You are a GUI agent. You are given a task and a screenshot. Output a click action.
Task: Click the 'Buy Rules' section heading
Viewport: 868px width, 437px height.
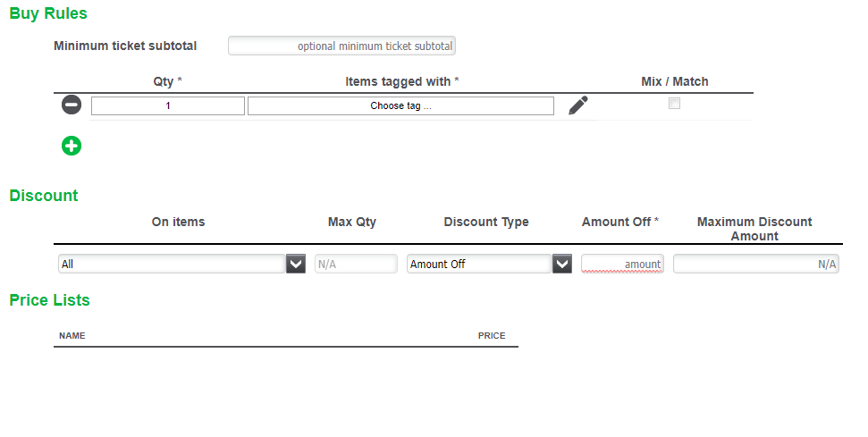[48, 13]
